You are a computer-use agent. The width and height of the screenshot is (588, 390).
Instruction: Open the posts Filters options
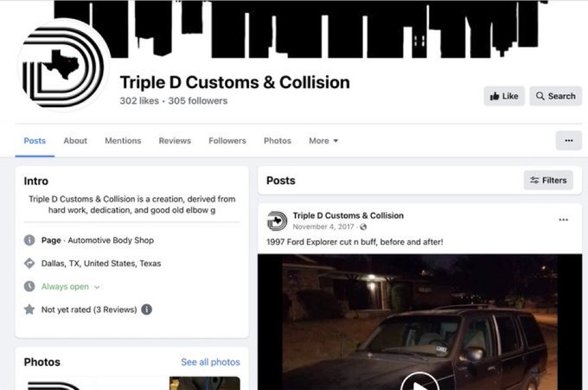[x=548, y=181]
